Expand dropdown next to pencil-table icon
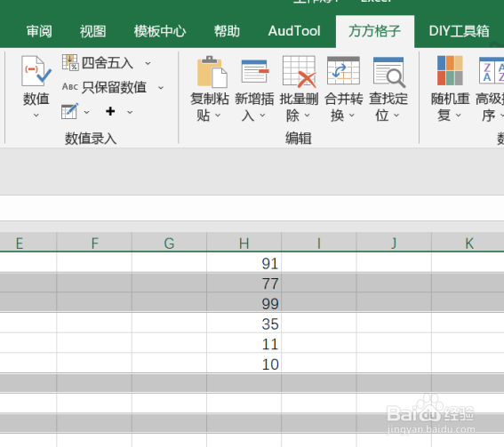Screen dimensions: 504x447 [x=87, y=112]
